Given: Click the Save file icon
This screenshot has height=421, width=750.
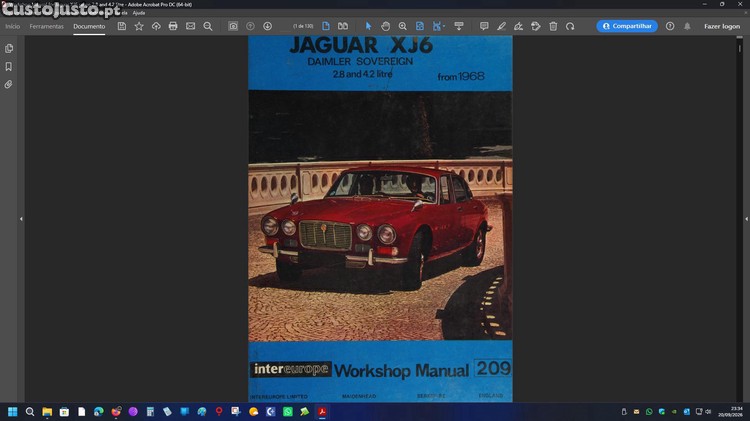Looking at the screenshot, I should [121, 26].
